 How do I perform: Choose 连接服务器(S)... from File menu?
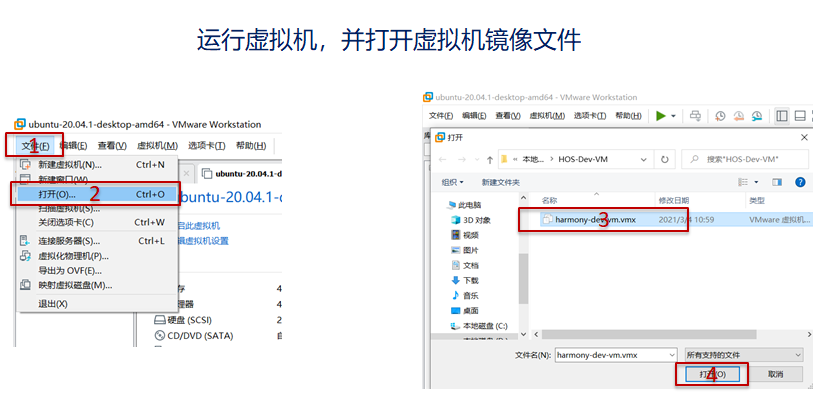pos(97,241)
